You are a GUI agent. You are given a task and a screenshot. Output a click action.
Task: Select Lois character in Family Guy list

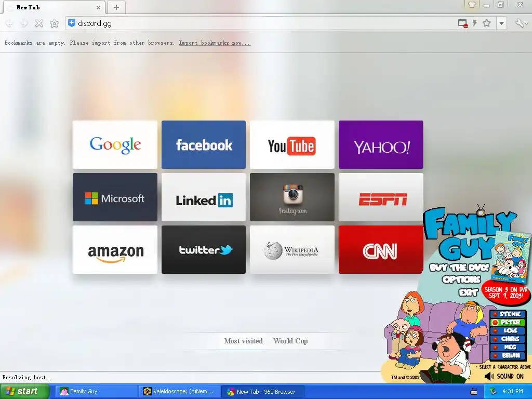tap(508, 330)
